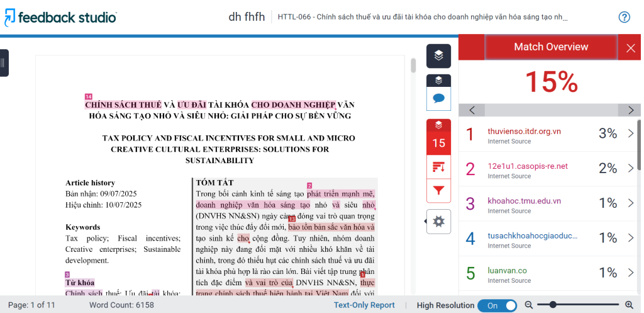
Task: Open the All Sources sort icon
Action: 438,167
